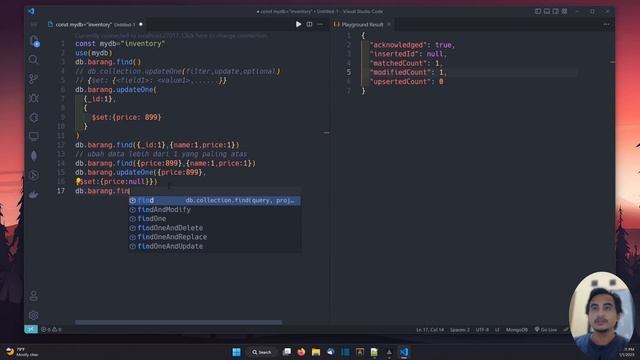This screenshot has height=360, width=640.
Task: Open the weather widget on the taskbar
Action: pyautogui.click(x=22, y=352)
